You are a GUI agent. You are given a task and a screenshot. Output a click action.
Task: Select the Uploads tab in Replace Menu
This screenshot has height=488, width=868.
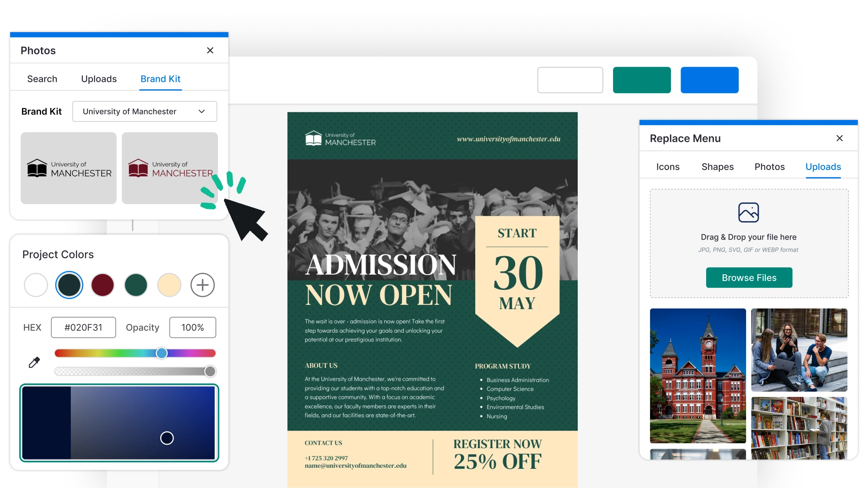[823, 167]
